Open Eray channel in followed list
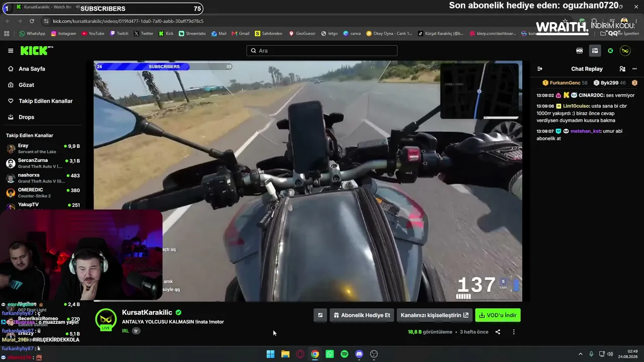Viewport: 644px width, 362px height. pyautogui.click(x=43, y=148)
